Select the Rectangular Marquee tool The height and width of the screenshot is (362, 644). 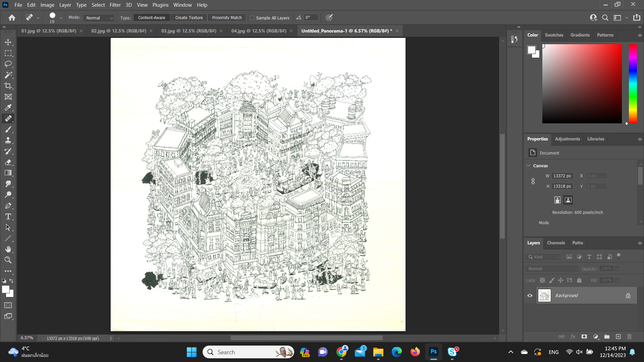(x=8, y=53)
